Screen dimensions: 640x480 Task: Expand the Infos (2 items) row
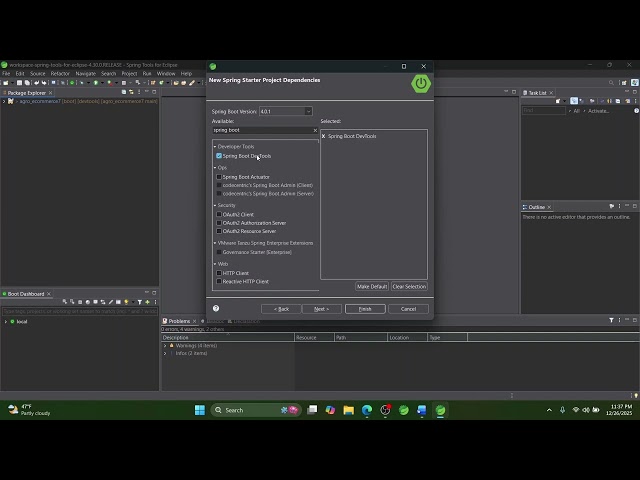pyautogui.click(x=165, y=353)
